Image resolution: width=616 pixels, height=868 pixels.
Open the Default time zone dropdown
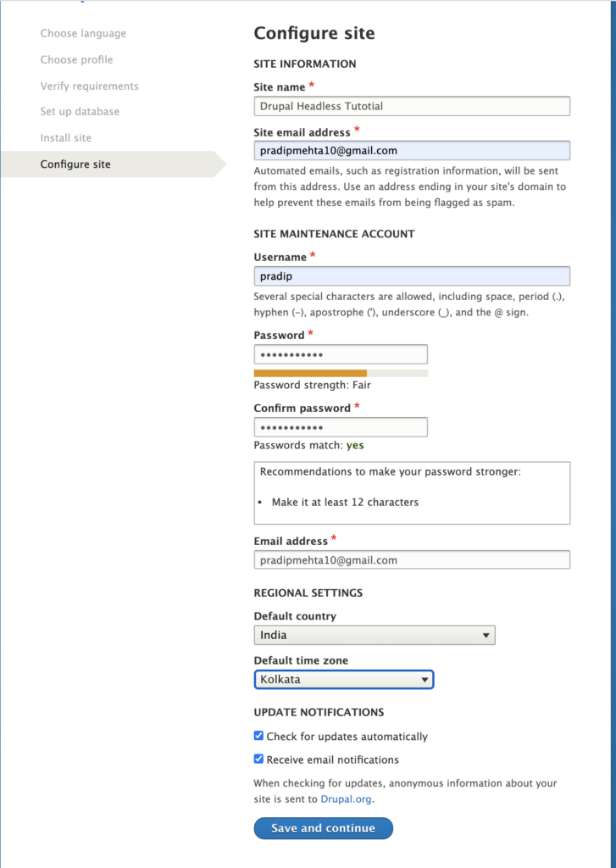click(x=344, y=679)
